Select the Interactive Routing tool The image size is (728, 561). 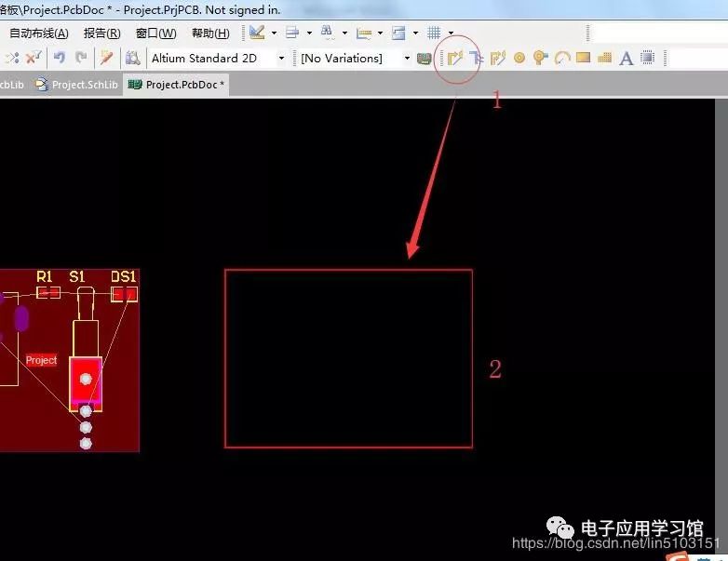coord(455,58)
